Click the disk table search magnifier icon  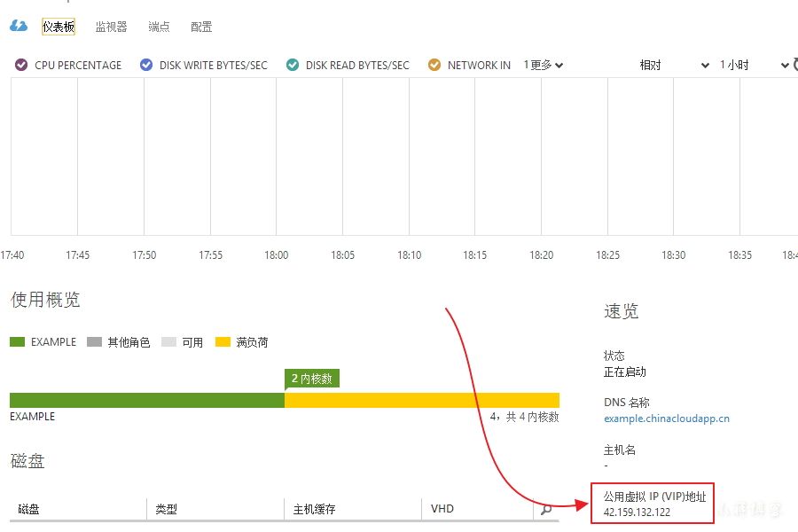coord(546,509)
